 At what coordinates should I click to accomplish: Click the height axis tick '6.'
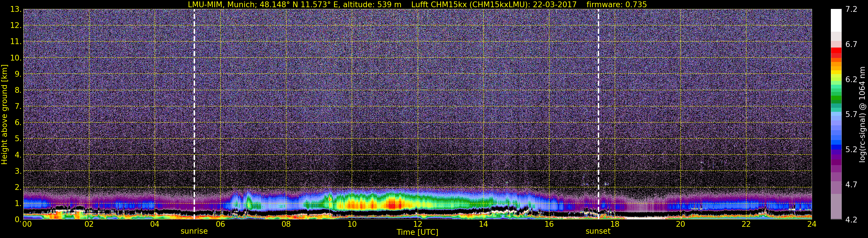point(18,122)
